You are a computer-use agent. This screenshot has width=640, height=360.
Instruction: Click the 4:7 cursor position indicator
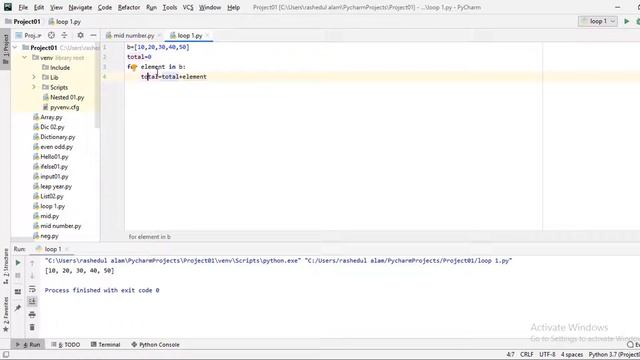pos(510,355)
